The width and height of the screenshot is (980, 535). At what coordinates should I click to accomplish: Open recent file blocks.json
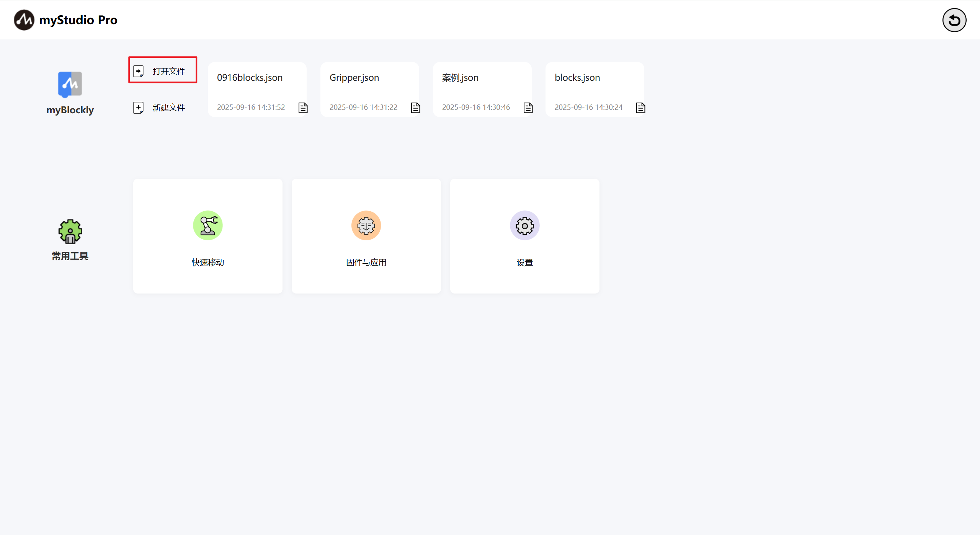(577, 78)
